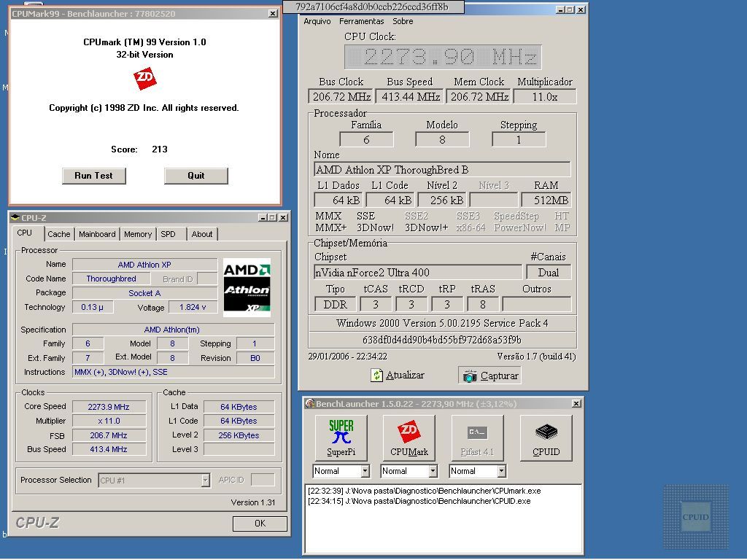Click the Nível 2 value 256 kB

[442, 200]
